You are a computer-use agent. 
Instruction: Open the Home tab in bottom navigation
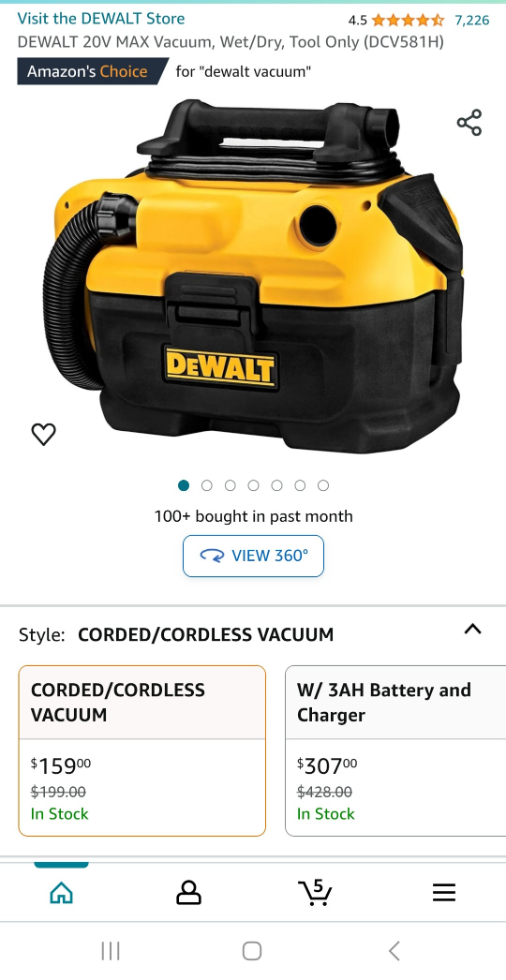click(x=61, y=894)
